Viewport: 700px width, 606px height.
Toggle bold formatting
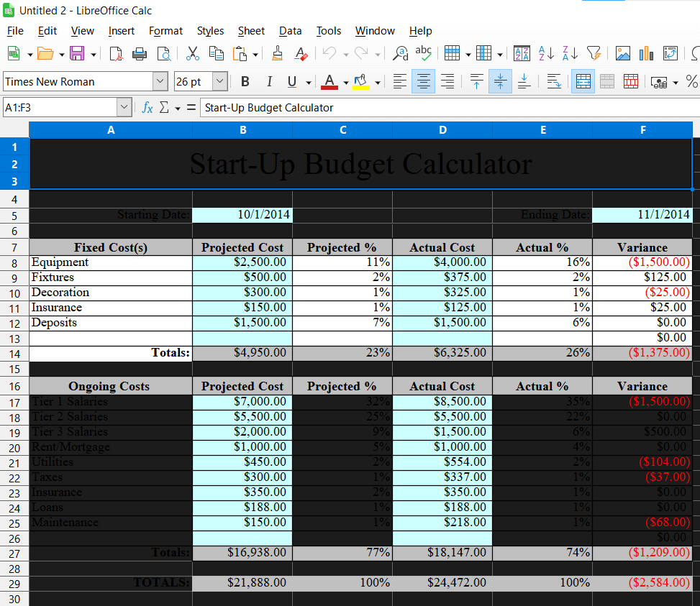[x=245, y=81]
